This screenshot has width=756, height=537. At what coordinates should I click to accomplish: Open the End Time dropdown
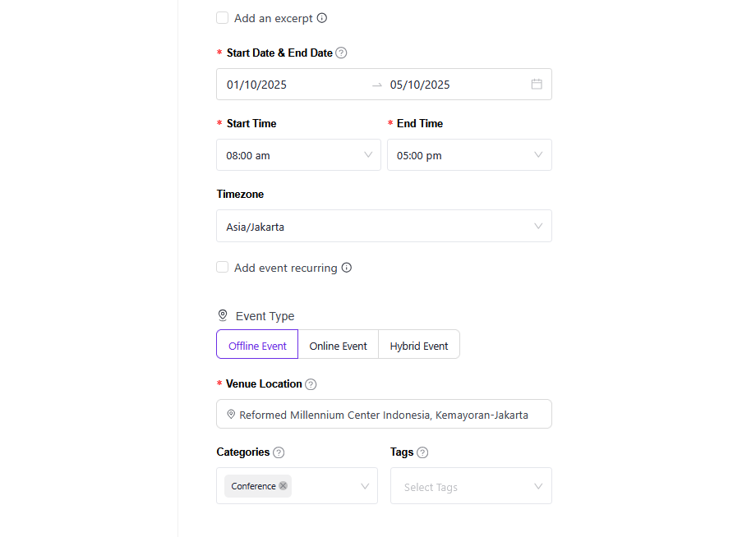(469, 155)
